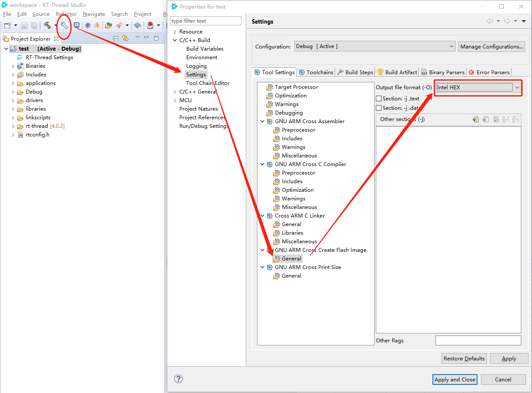
Task: Collapse all in Project Explorer
Action: (116, 38)
